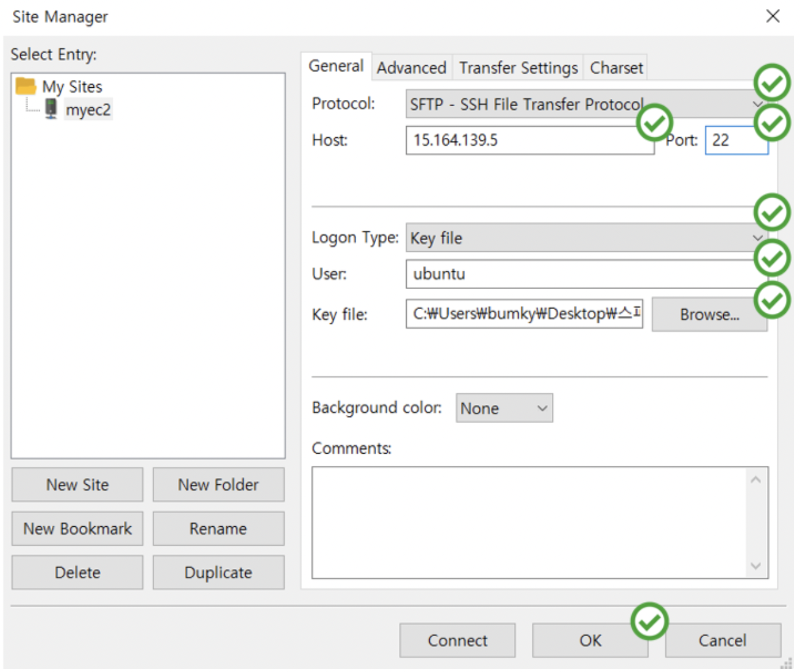This screenshot has width=800, height=672.
Task: Click the New Site button
Action: (77, 485)
